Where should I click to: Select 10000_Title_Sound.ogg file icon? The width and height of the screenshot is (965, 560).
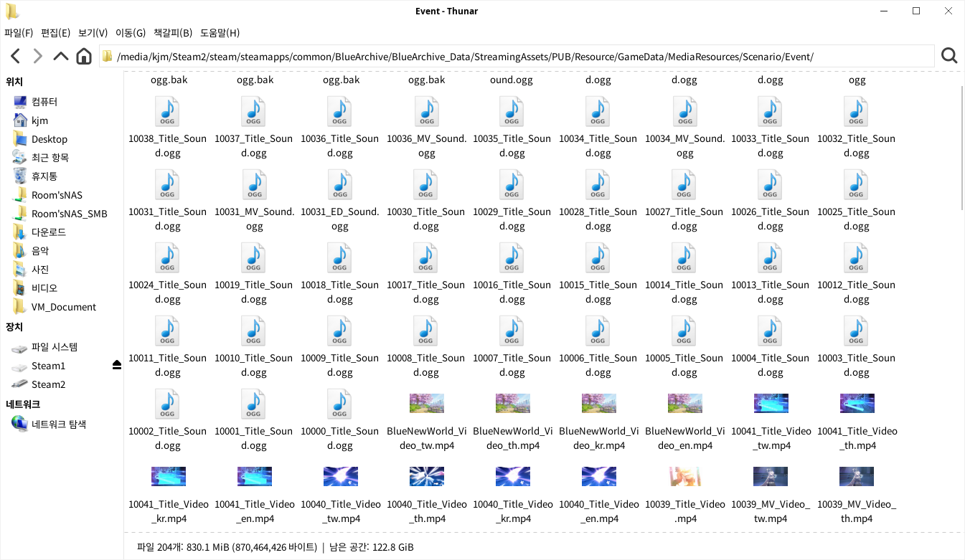coord(339,404)
